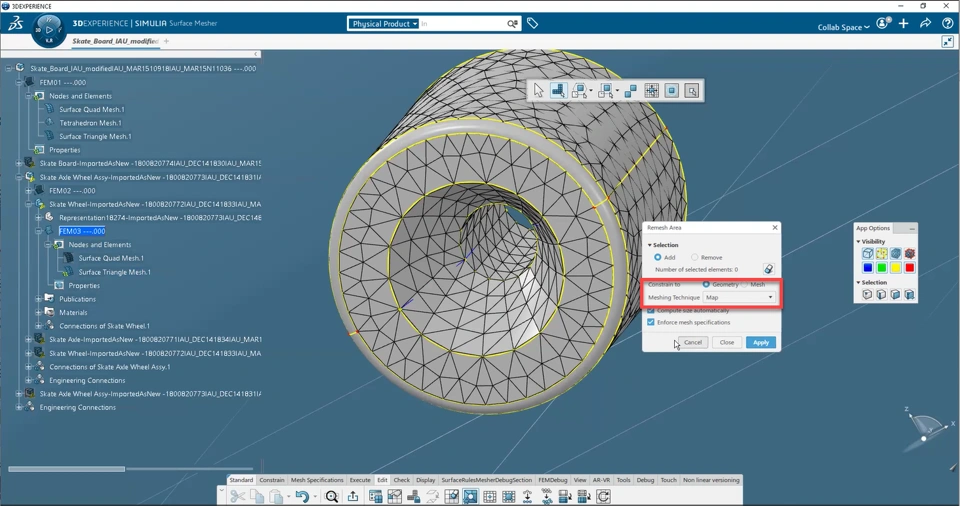Open the Collab Space dropdown
Screen dimensions: 960x506
click(x=843, y=27)
